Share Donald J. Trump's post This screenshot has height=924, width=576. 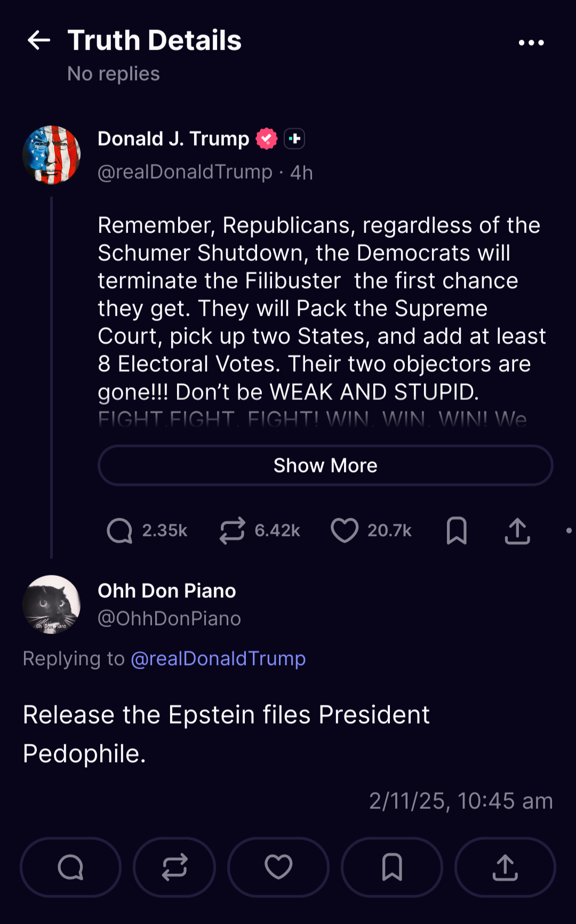coord(517,531)
